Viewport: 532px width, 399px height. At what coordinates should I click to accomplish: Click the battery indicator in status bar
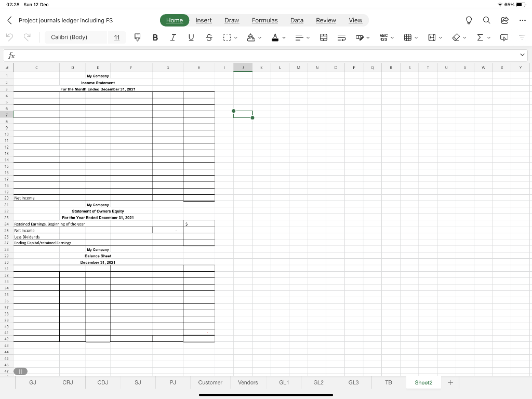(x=521, y=5)
